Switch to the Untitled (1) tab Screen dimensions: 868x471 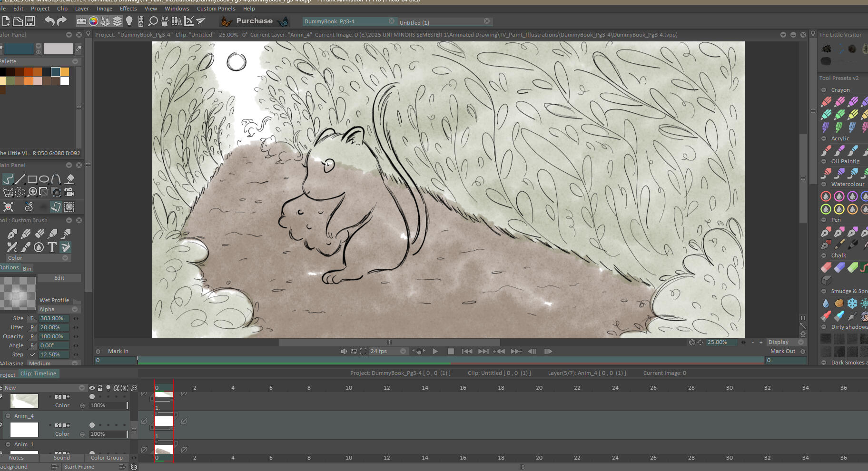point(414,22)
